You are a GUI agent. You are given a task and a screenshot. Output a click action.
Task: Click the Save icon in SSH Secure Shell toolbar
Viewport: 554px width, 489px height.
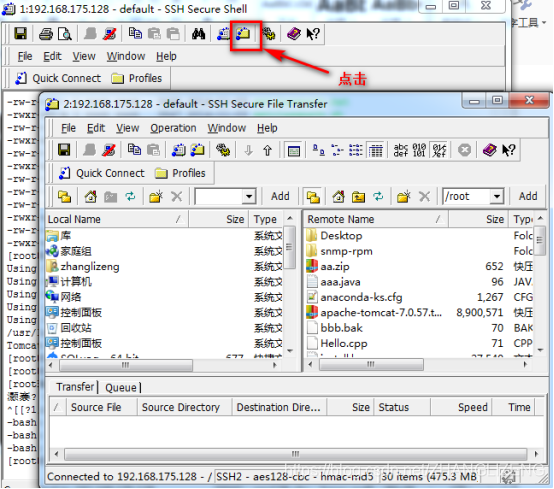(x=20, y=34)
